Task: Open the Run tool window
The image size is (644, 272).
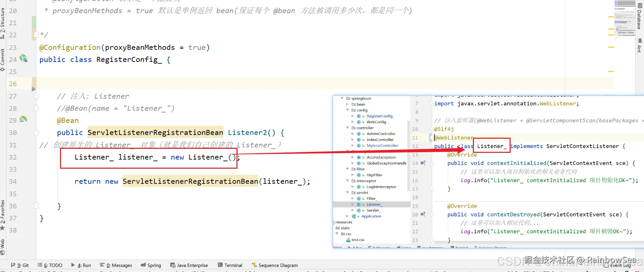Action: 81,265
